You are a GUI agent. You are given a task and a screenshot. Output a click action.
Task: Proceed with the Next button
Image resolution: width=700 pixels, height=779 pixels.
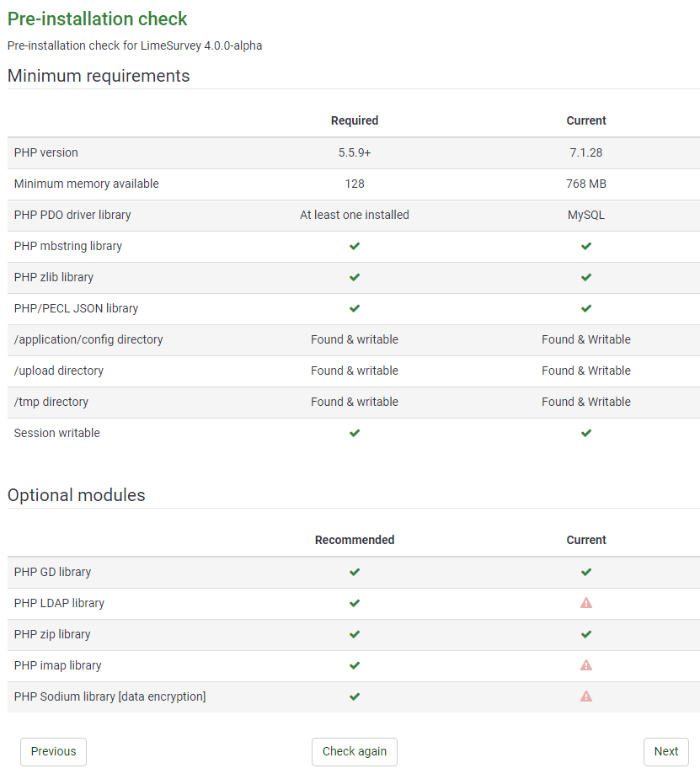point(665,751)
